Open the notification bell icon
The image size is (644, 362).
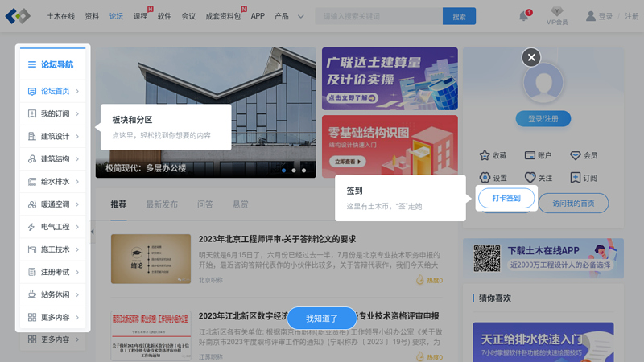524,16
